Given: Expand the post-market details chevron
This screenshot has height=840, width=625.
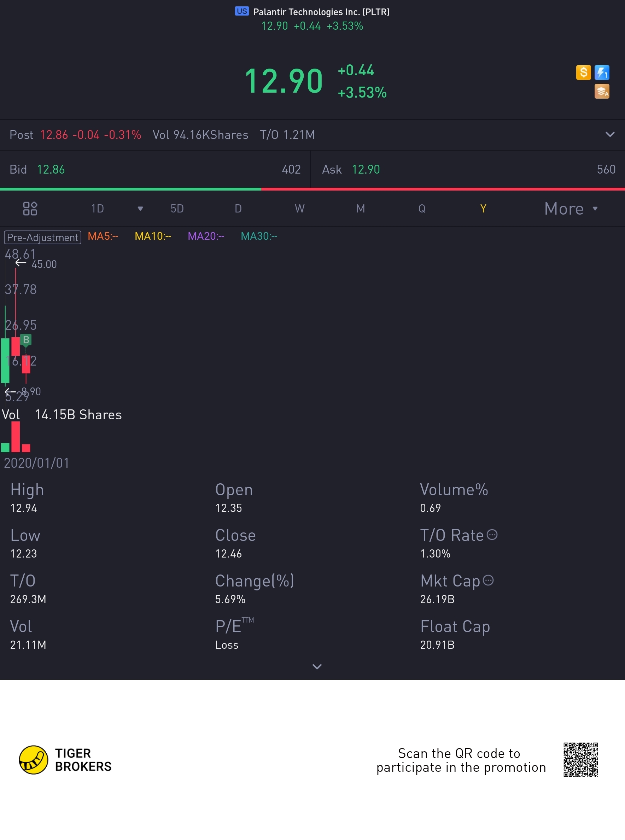Looking at the screenshot, I should [x=610, y=134].
